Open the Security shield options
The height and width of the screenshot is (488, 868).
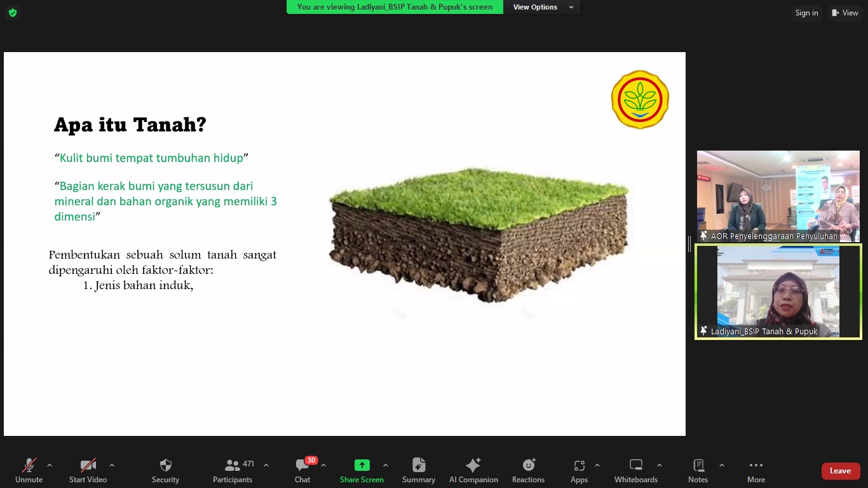165,471
